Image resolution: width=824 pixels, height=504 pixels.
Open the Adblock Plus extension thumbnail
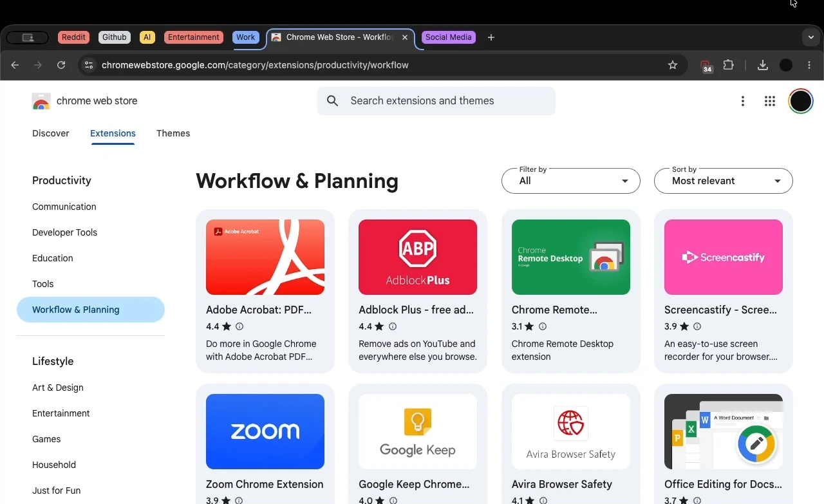pyautogui.click(x=418, y=257)
